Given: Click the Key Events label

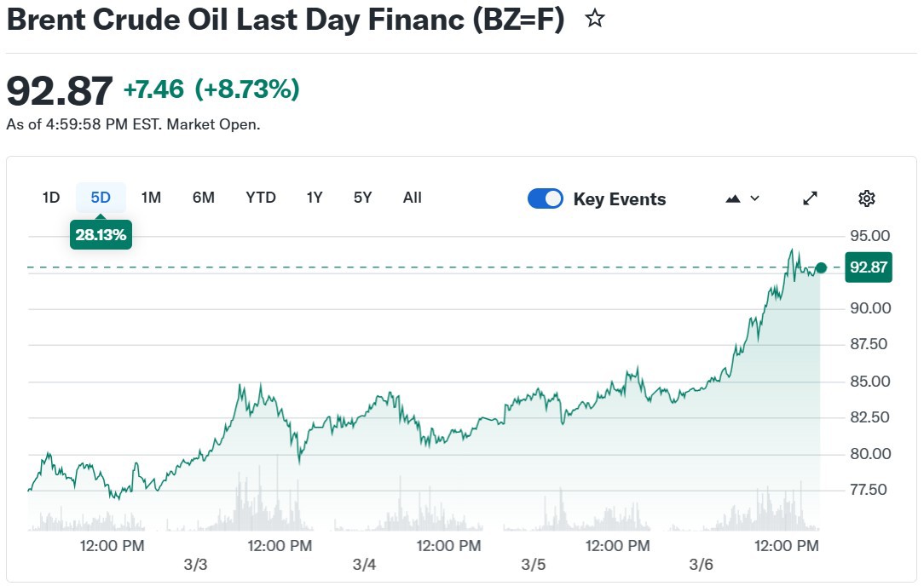Looking at the screenshot, I should [x=620, y=199].
